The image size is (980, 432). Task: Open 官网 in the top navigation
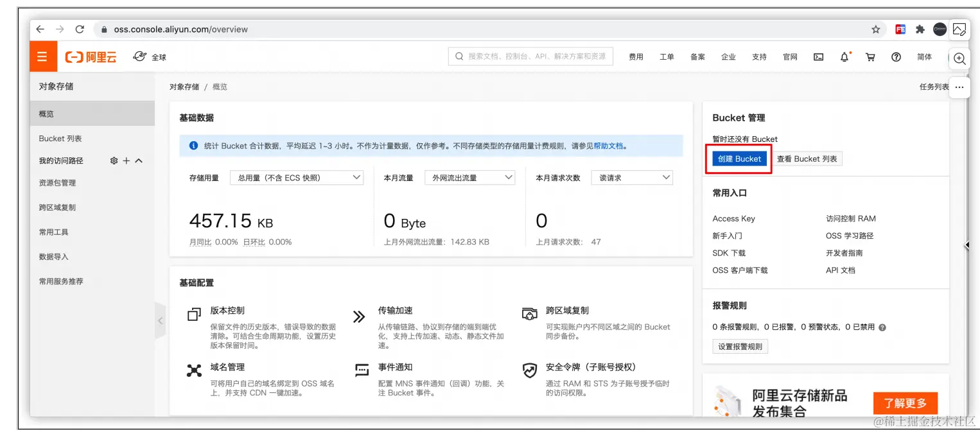click(790, 57)
